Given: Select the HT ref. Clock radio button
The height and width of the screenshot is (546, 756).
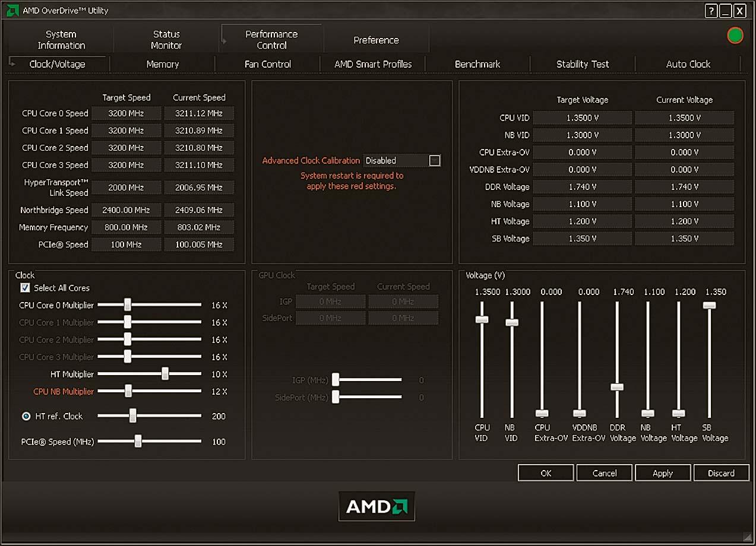Looking at the screenshot, I should pos(26,416).
